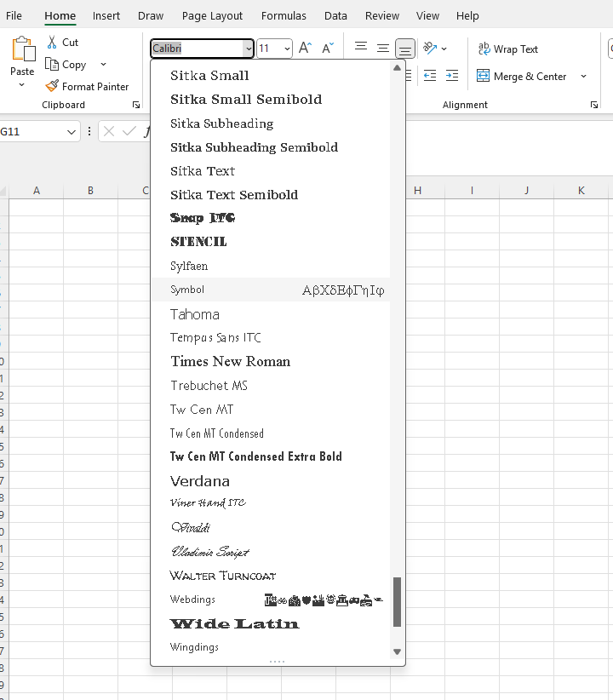613x700 pixels.
Task: Click the Copy icon
Action: pyautogui.click(x=52, y=64)
